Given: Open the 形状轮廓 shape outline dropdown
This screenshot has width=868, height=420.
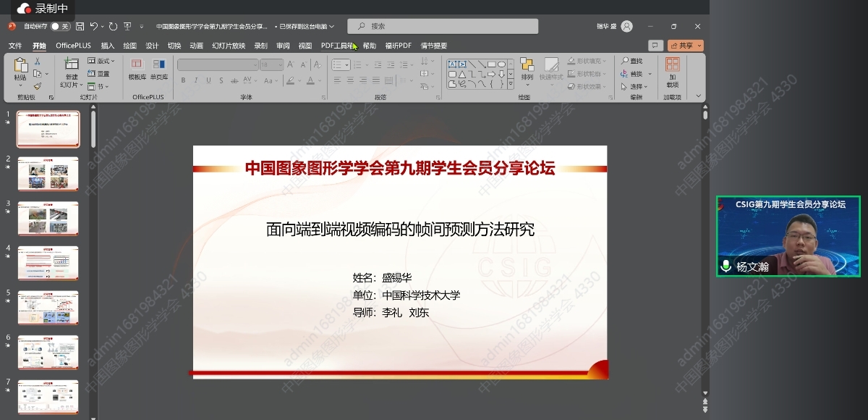Looking at the screenshot, I should [588, 74].
